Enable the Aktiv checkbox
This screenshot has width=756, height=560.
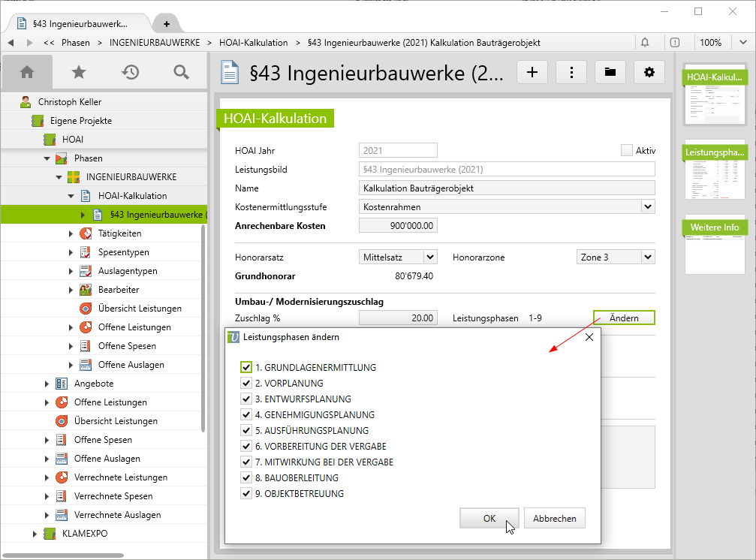tap(627, 151)
